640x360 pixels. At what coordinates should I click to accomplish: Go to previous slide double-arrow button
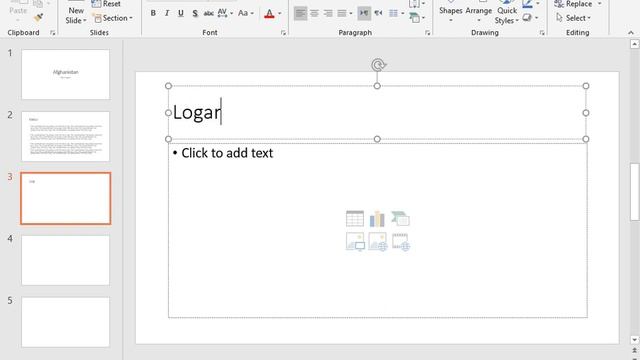point(634,351)
